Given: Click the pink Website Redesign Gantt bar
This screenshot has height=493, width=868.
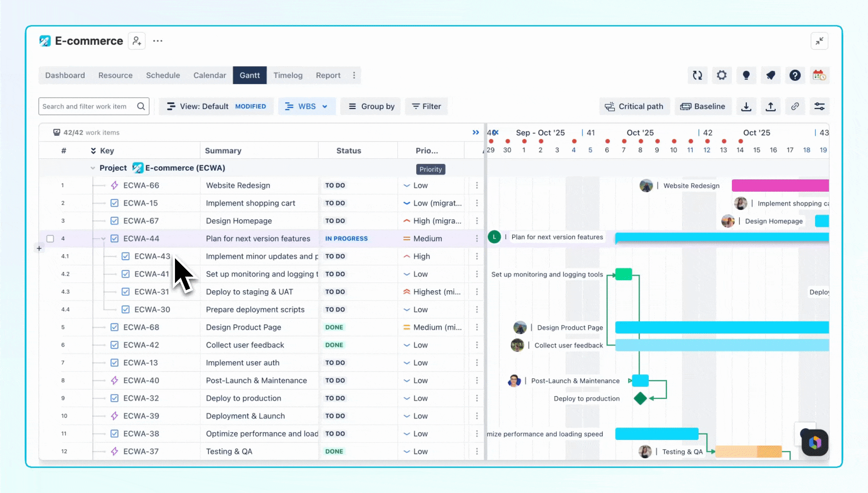Looking at the screenshot, I should [x=780, y=185].
